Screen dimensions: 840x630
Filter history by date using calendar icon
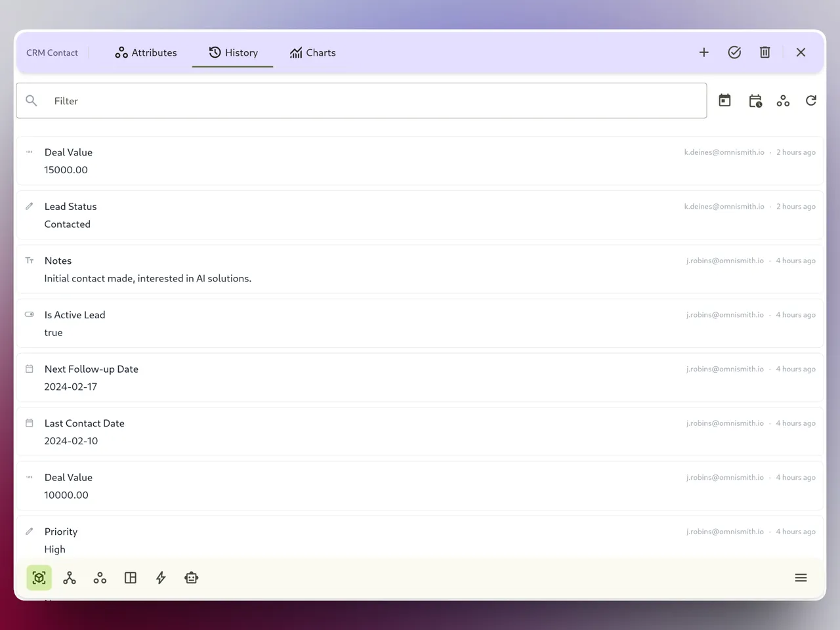click(x=724, y=100)
